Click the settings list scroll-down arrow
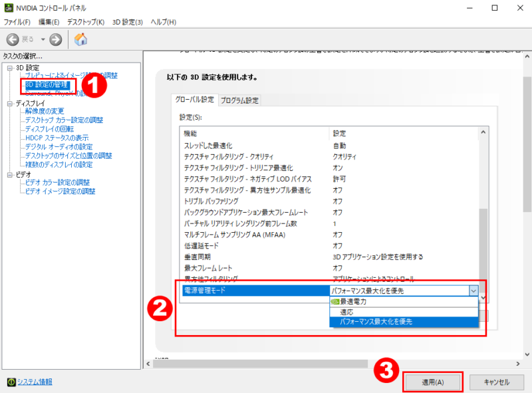This screenshot has height=393, width=532. tap(483, 298)
